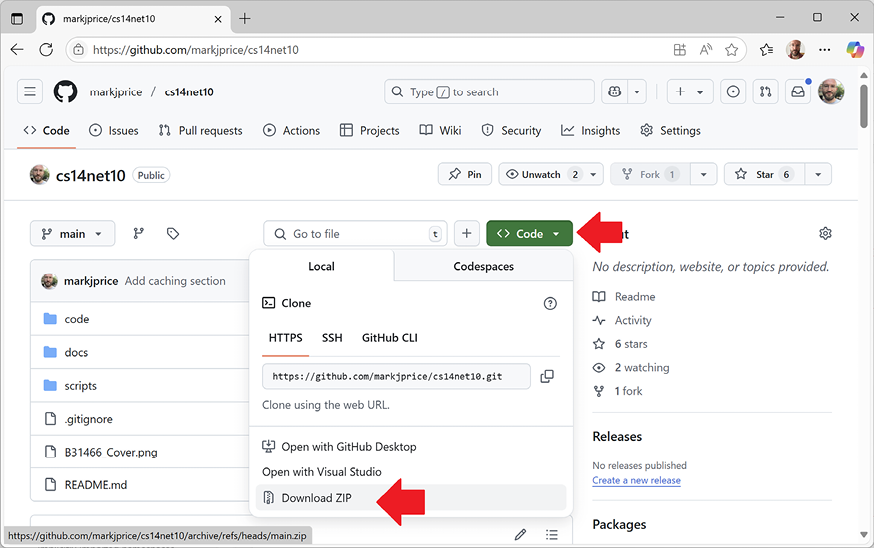874x548 pixels.
Task: Switch to the Code repository tab
Action: 47,130
